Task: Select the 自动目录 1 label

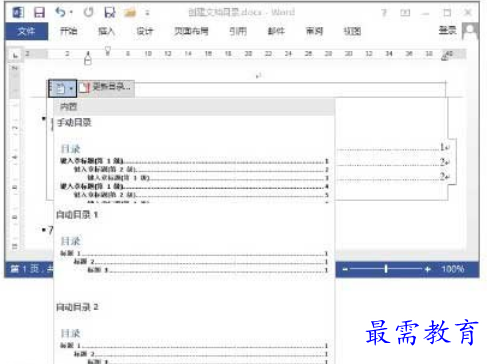Action: 77,215
